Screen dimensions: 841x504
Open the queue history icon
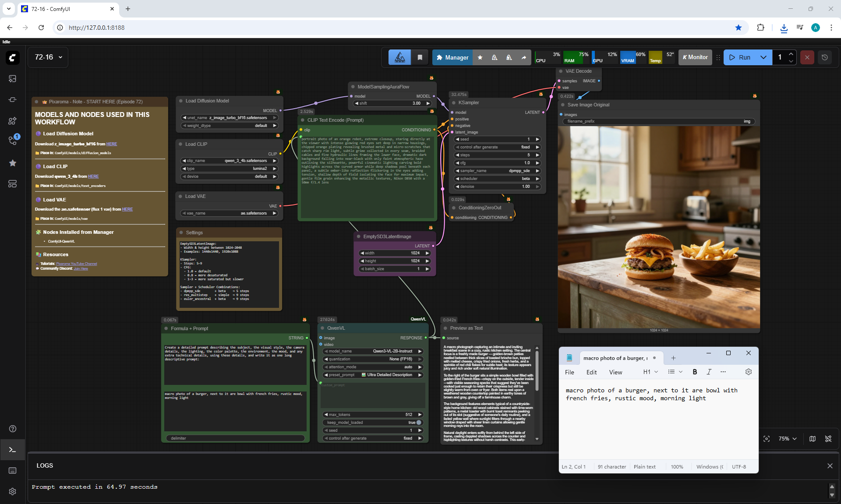[x=824, y=57]
